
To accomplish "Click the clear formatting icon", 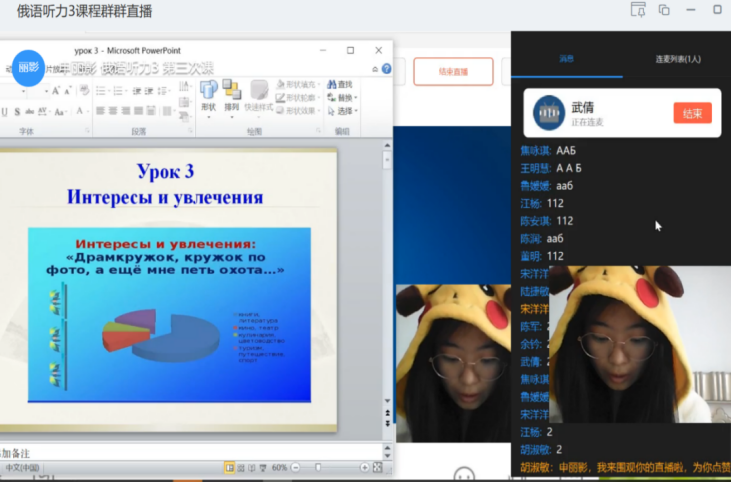I will 84,90.
